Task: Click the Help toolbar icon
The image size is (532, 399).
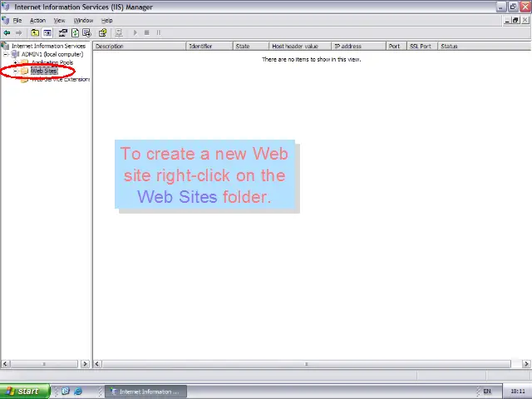Action: tap(103, 33)
